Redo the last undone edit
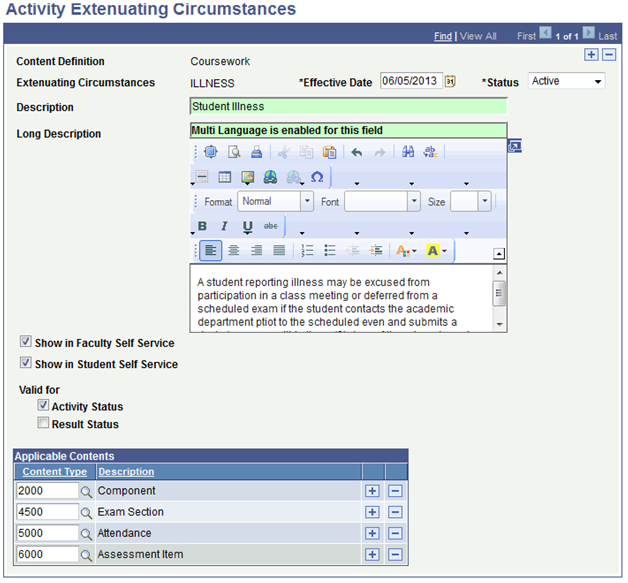Image resolution: width=628 pixels, height=583 pixels. 380,152
